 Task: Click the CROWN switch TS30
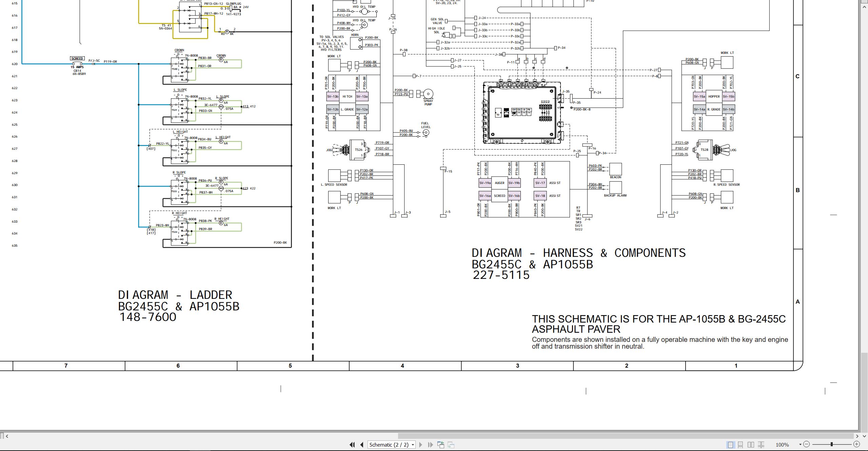pyautogui.click(x=179, y=69)
